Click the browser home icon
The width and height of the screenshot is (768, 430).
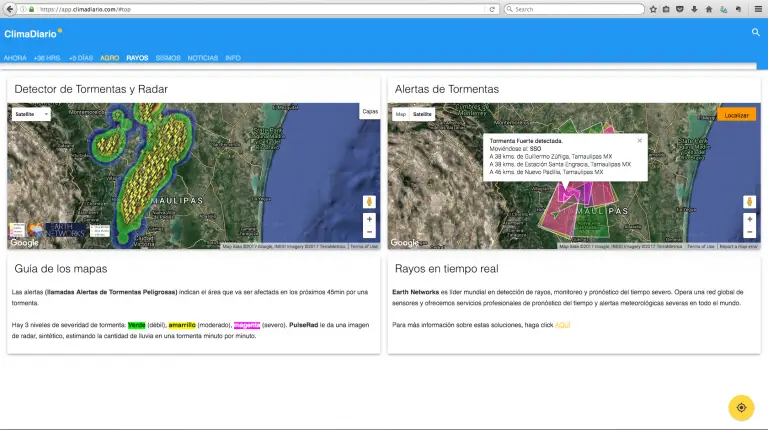pos(709,9)
